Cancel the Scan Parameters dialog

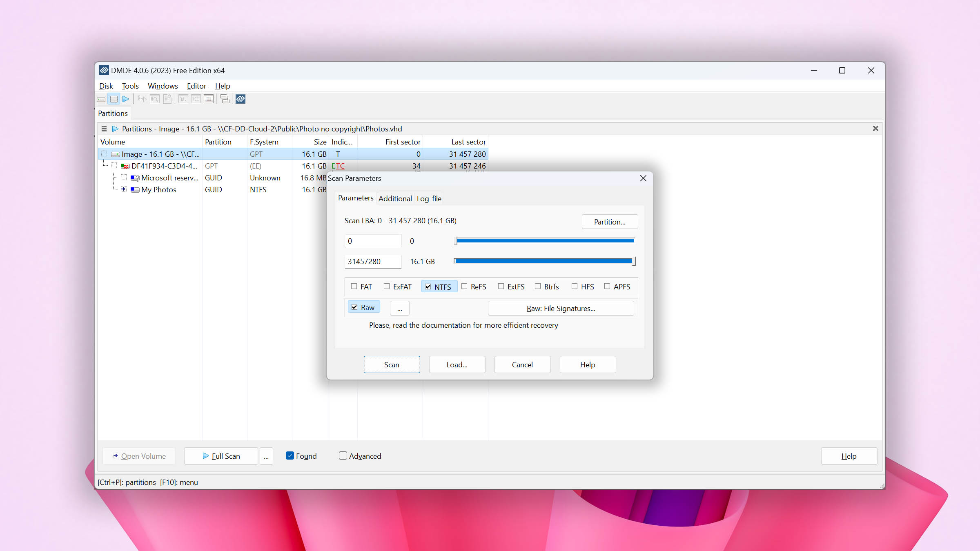[x=522, y=364]
